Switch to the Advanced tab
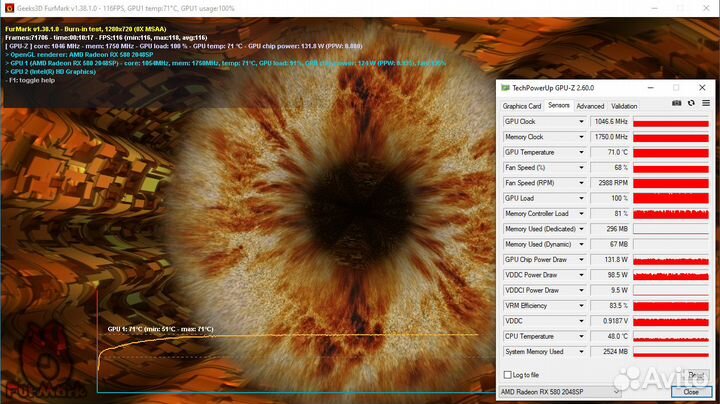The width and height of the screenshot is (720, 404). [590, 106]
